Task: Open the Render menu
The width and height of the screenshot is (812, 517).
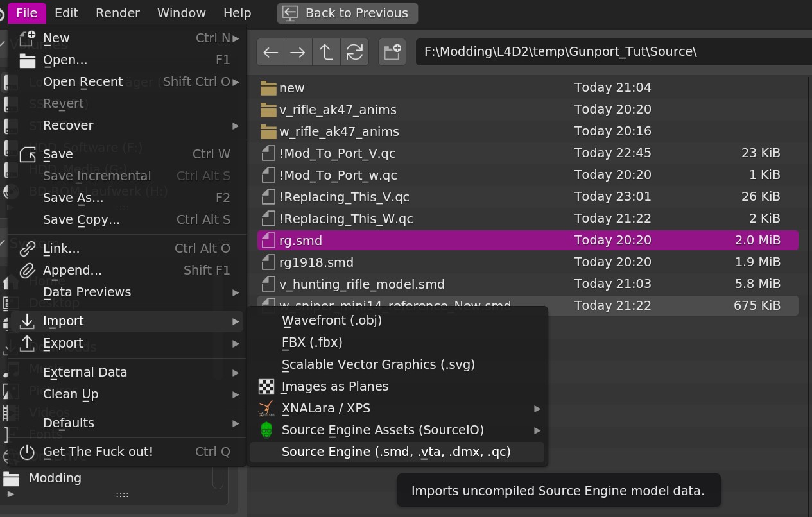Action: 117,13
